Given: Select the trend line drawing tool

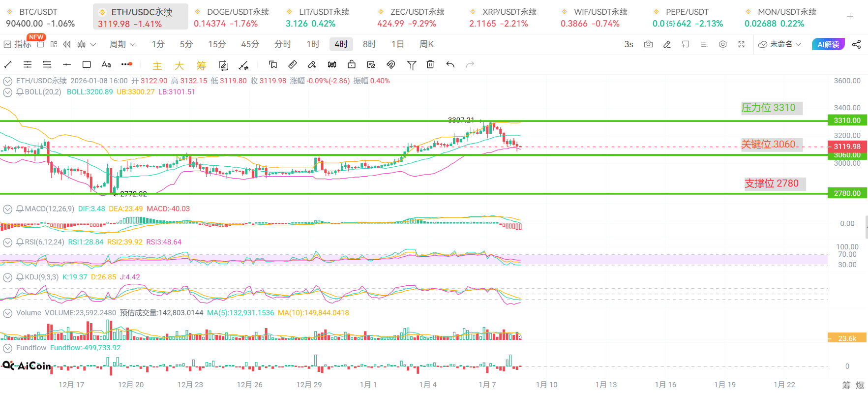Looking at the screenshot, I should [8, 64].
